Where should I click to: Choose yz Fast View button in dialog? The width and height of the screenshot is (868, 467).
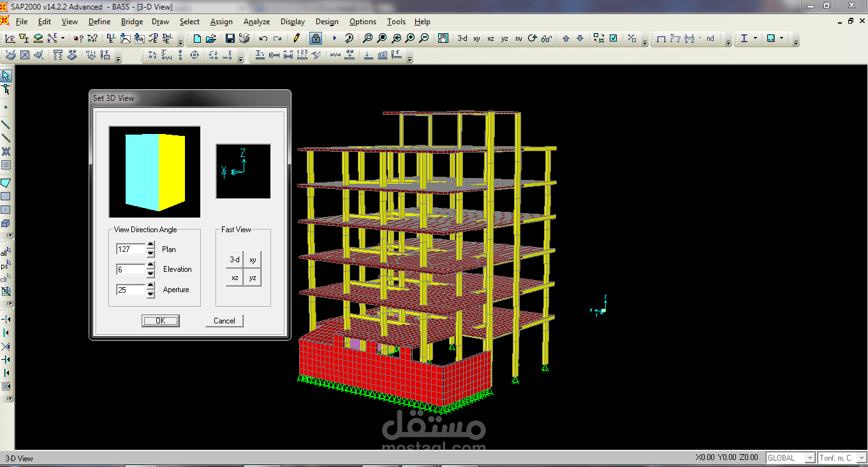coord(253,278)
